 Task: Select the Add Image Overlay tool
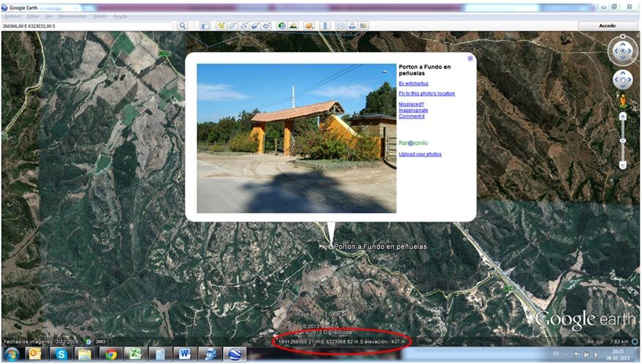pos(254,26)
